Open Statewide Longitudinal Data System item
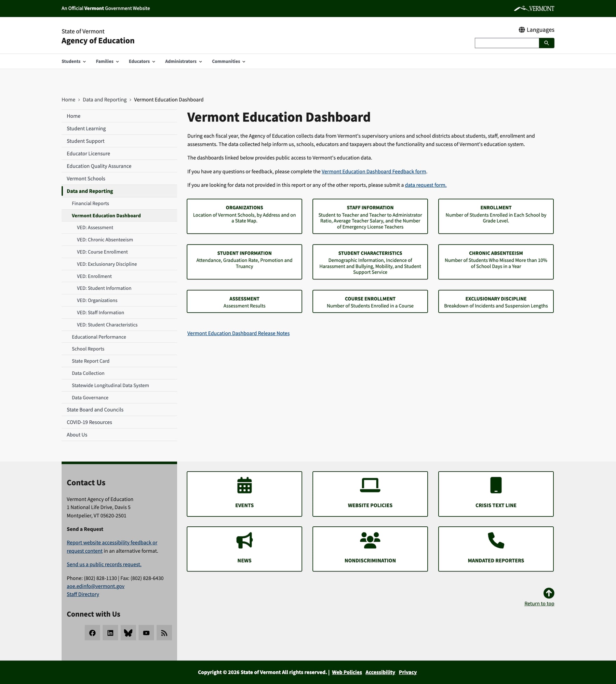 point(119,385)
